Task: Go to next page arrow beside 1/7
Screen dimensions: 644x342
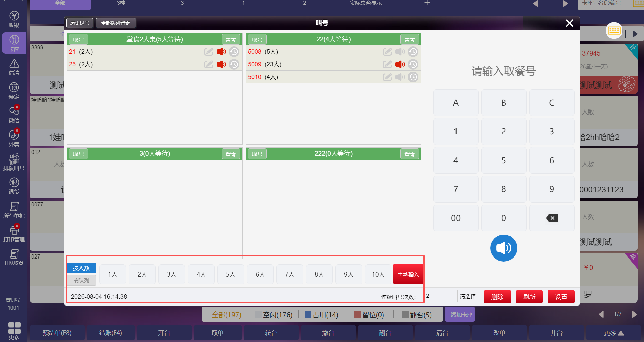Action: pyautogui.click(x=634, y=315)
